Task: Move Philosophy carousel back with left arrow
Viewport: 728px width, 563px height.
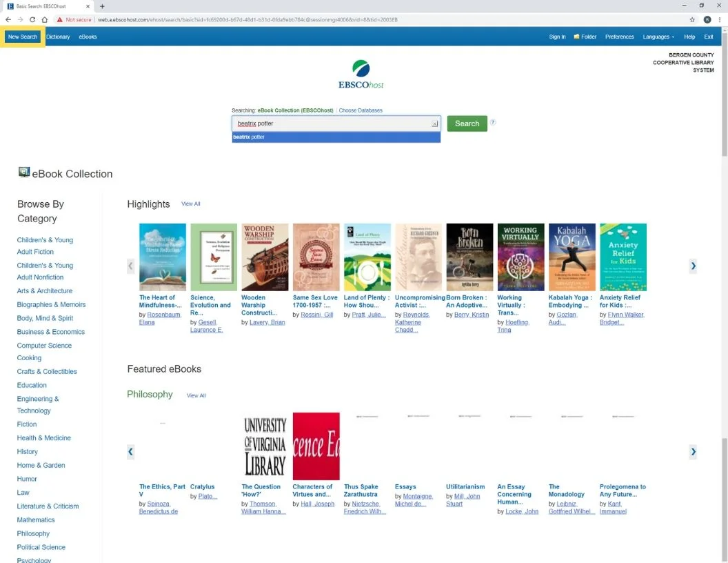Action: point(130,451)
